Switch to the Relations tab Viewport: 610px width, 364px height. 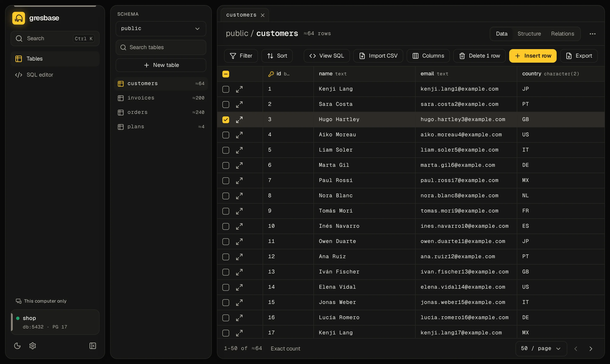(562, 34)
